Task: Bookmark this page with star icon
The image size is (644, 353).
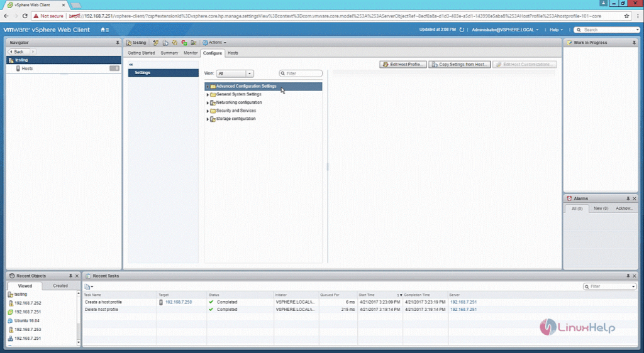Action: (x=627, y=16)
